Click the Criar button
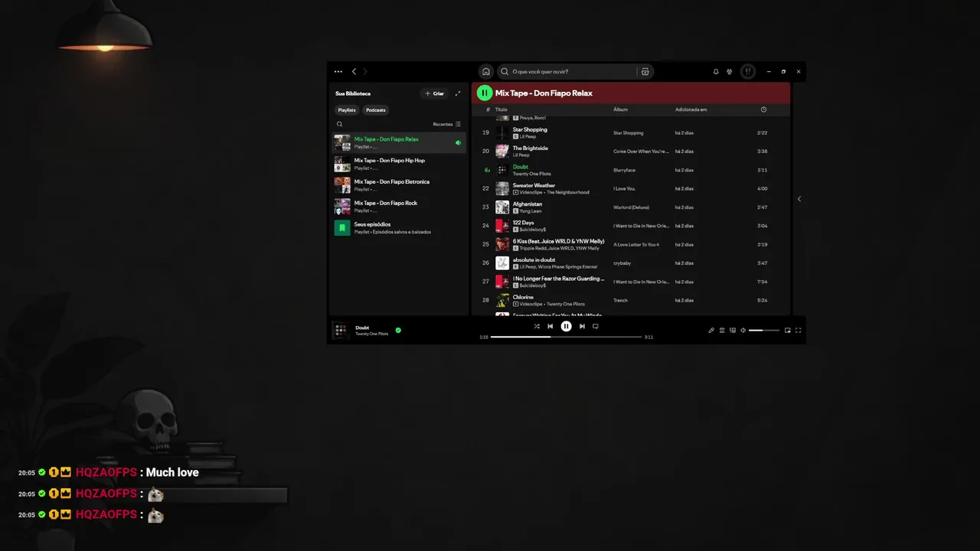This screenshot has width=980, height=551. pyautogui.click(x=434, y=93)
